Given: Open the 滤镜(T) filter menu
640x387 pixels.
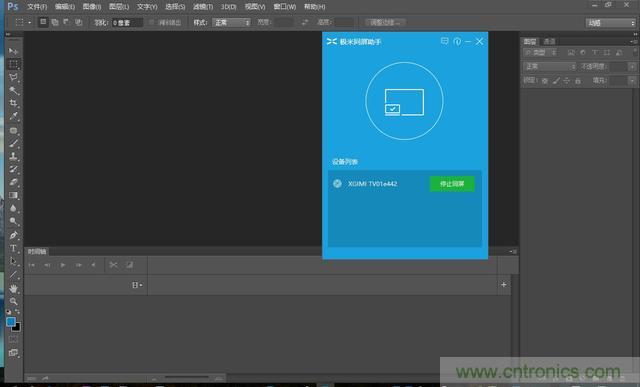Looking at the screenshot, I should (203, 7).
